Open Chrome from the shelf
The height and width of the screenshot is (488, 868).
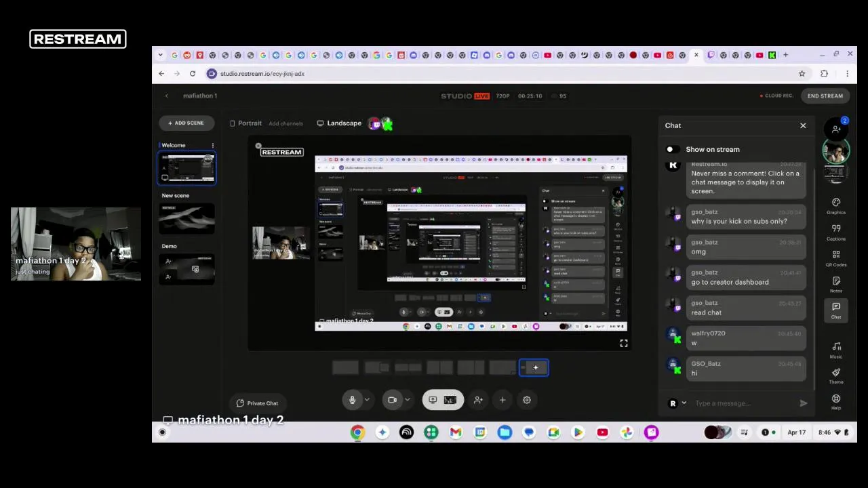(357, 432)
